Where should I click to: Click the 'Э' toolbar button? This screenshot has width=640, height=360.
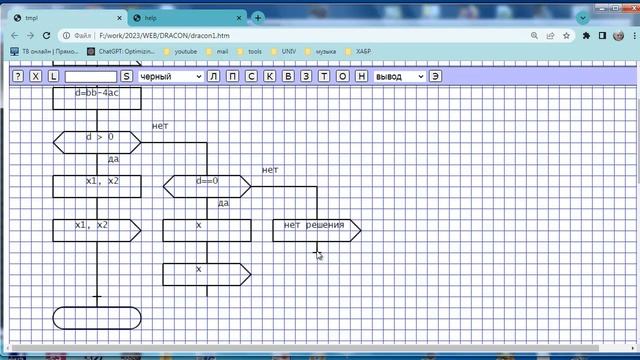(436, 76)
